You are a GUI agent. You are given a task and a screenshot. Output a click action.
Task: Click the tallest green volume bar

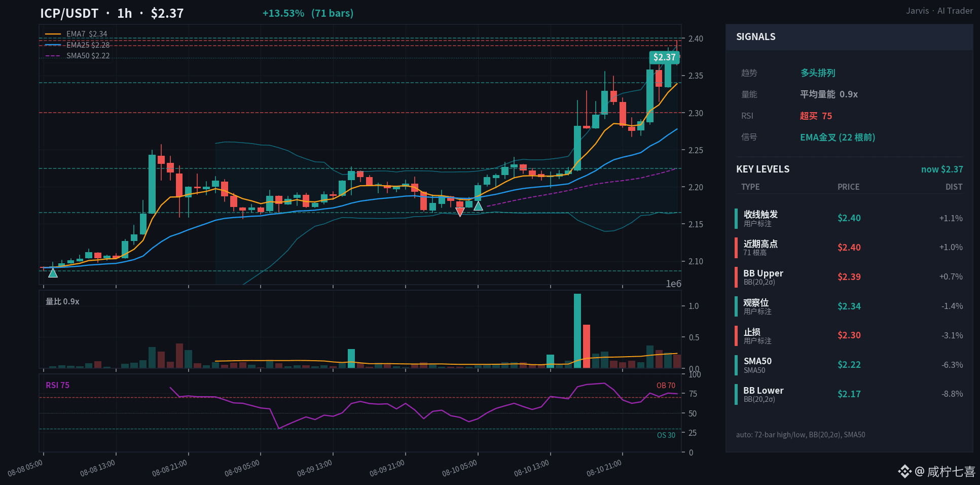[577, 331]
